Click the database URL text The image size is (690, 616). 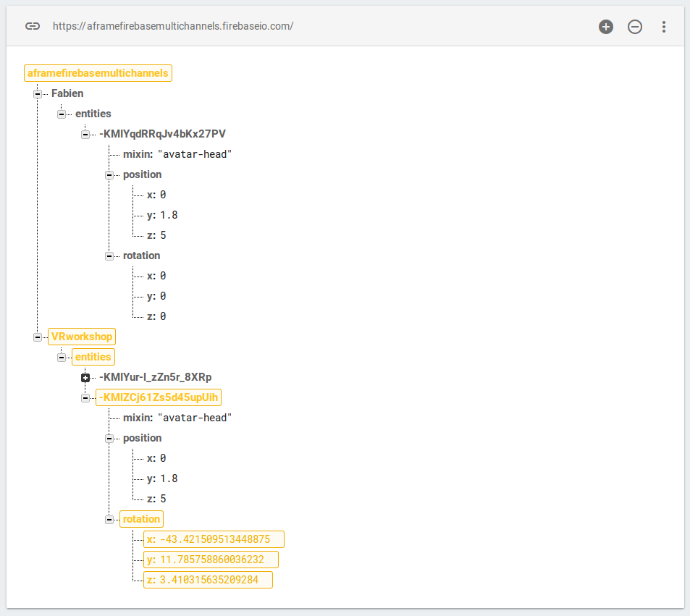(x=173, y=26)
